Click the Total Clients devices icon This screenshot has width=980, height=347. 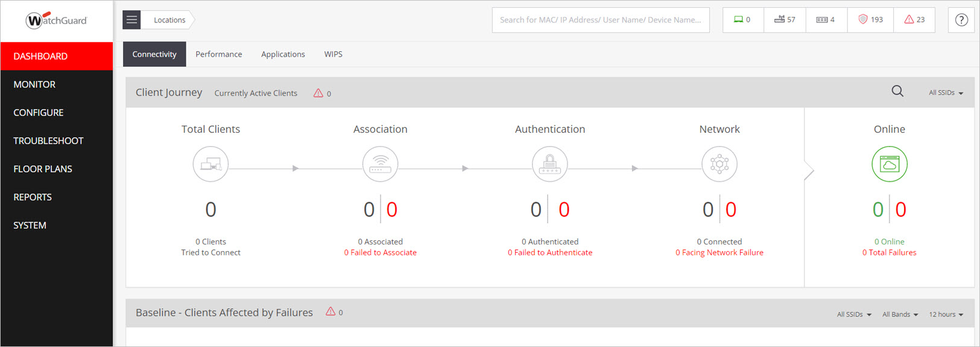click(210, 164)
